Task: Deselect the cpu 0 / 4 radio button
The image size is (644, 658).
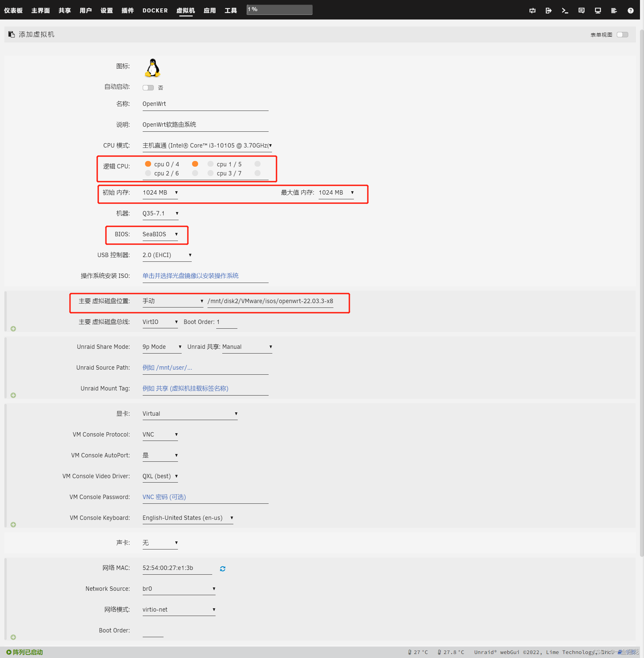Action: (148, 164)
